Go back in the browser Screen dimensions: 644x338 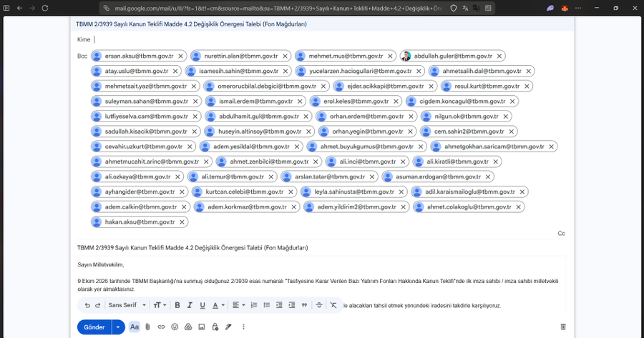click(19, 8)
